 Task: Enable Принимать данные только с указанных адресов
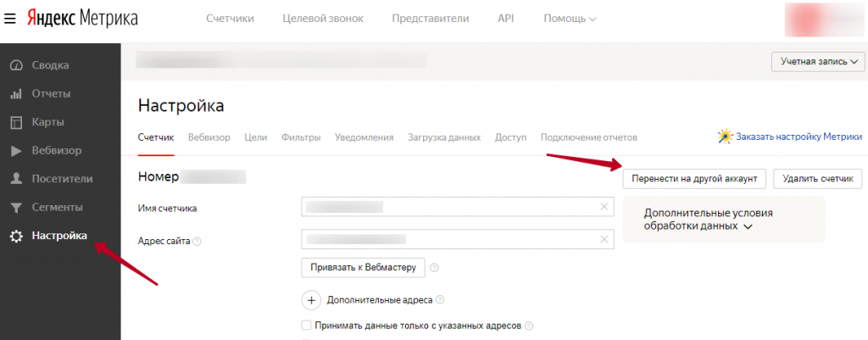point(306,325)
